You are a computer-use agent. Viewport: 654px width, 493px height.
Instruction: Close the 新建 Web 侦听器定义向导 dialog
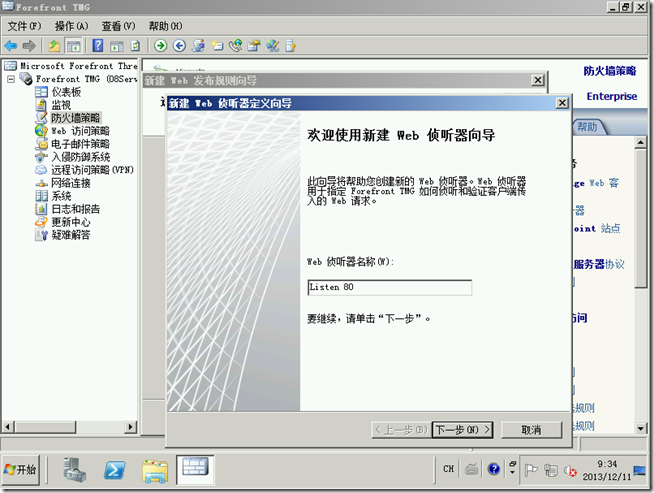562,103
